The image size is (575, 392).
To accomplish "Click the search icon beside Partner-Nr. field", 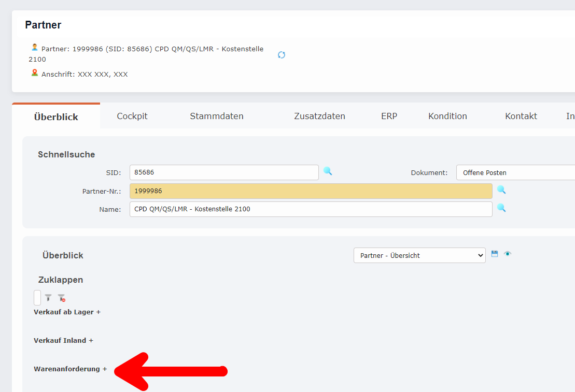I will [x=501, y=191].
